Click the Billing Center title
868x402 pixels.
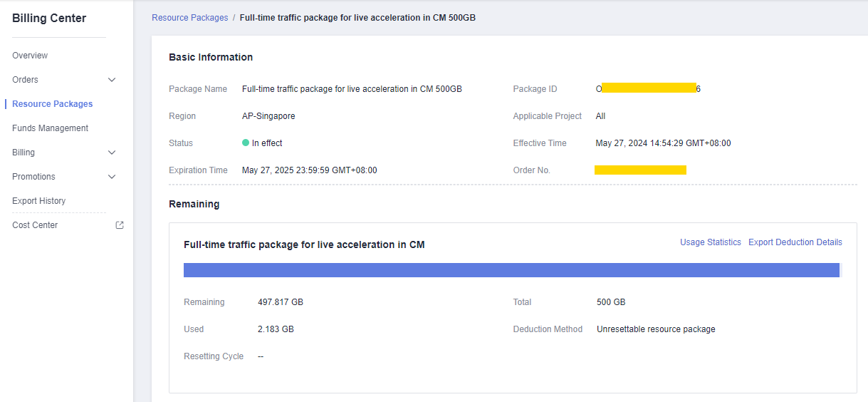(49, 19)
